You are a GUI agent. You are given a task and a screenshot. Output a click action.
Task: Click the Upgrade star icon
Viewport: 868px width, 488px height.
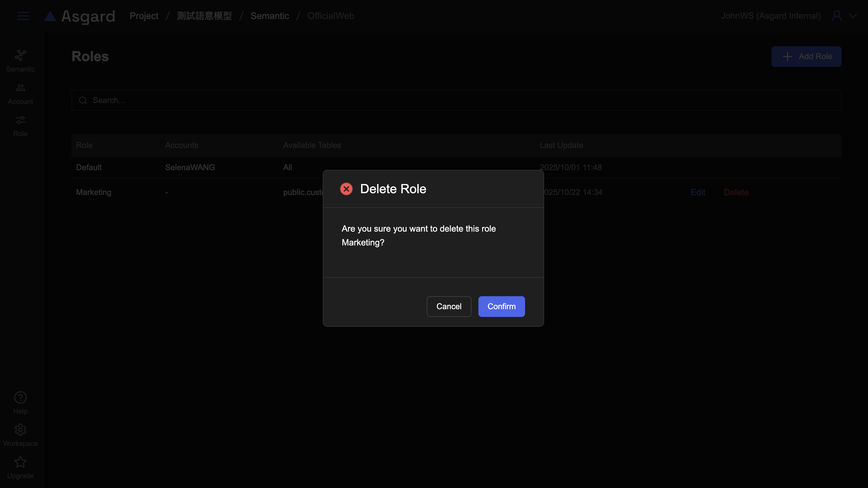(x=20, y=462)
